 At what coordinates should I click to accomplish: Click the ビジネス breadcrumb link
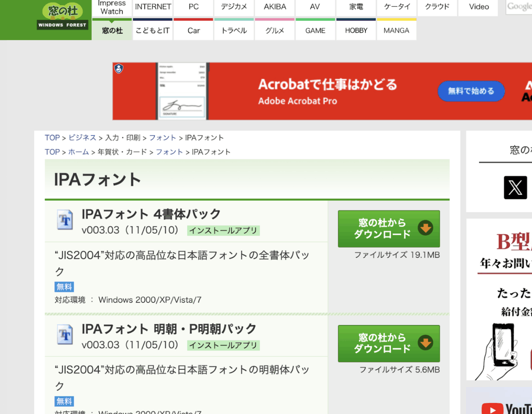coord(83,137)
